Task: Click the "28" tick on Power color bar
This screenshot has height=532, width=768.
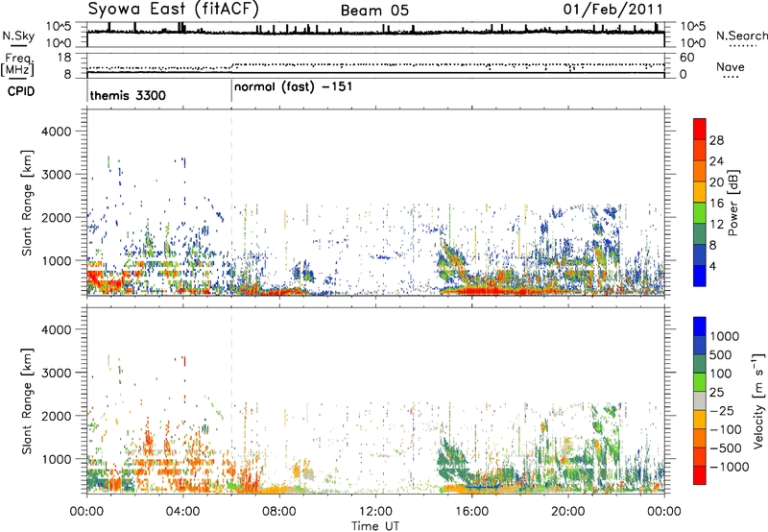Action: coord(716,140)
